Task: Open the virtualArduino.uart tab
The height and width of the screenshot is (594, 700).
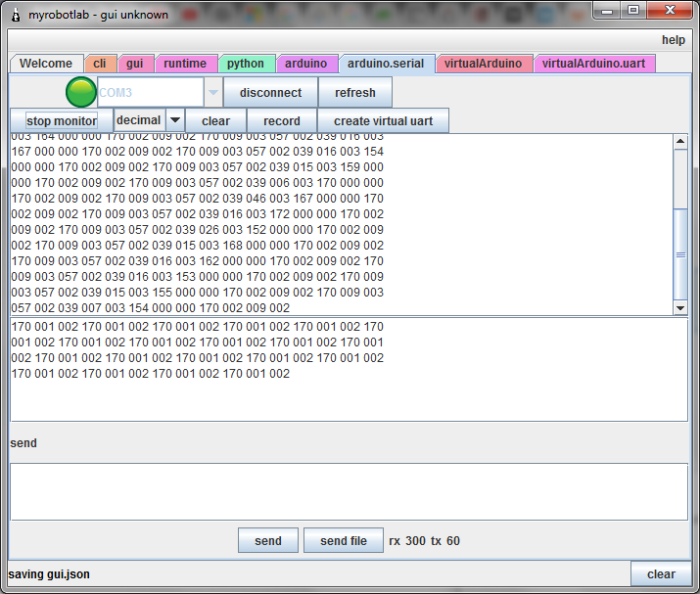Action: click(593, 64)
